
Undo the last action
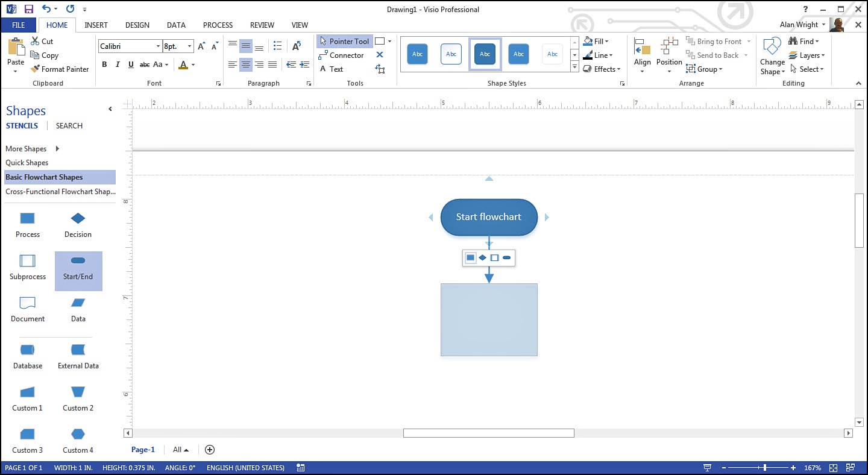click(x=46, y=9)
